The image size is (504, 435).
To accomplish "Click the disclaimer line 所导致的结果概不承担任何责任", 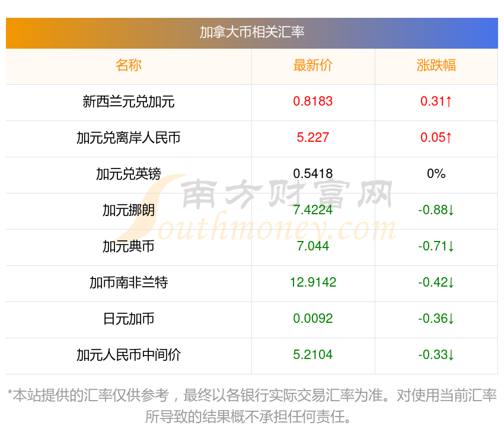I will (248, 417).
